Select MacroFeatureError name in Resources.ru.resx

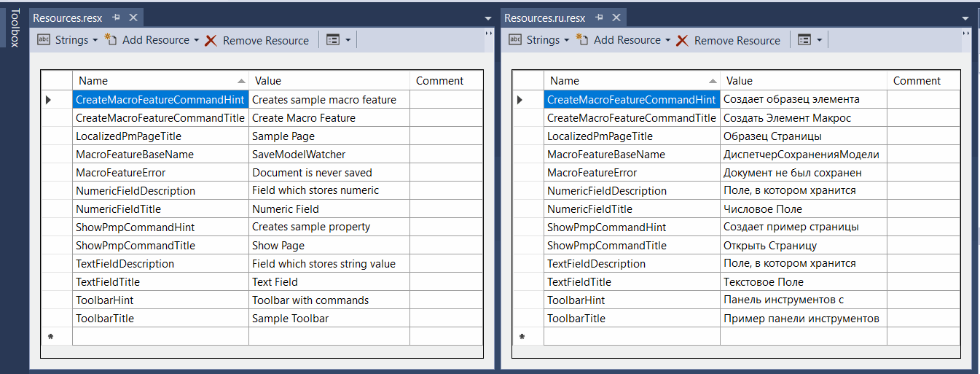(632, 172)
